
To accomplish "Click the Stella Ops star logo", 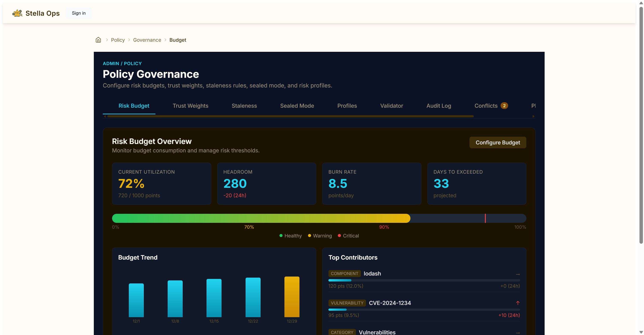I will [17, 13].
